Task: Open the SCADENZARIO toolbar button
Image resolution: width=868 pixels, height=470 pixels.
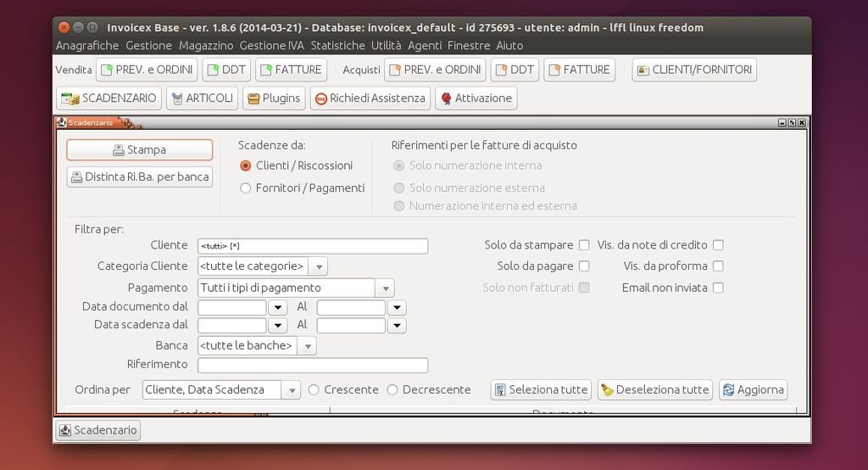Action: pyautogui.click(x=108, y=98)
